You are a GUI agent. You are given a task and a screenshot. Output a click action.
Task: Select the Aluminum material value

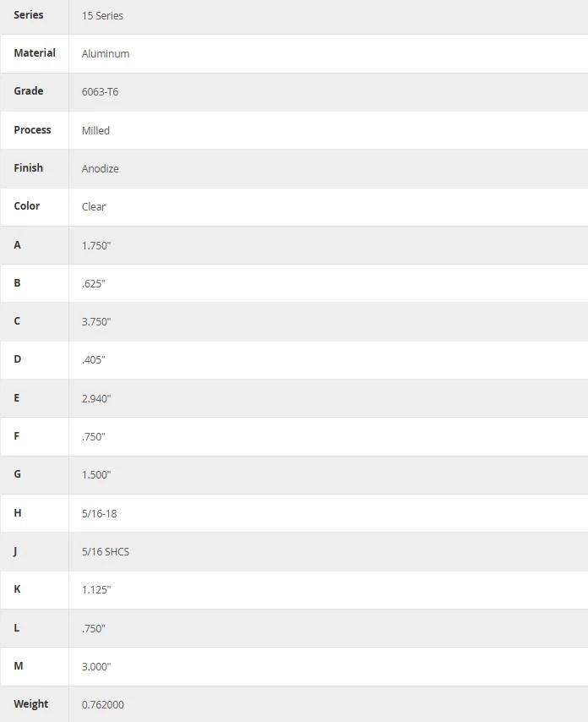tap(106, 54)
